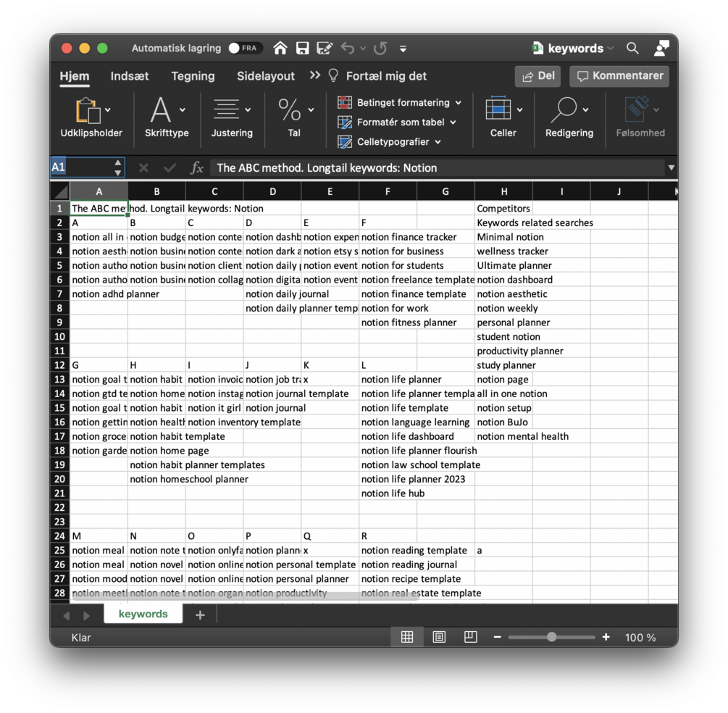This screenshot has height=713, width=728.
Task: Click the zoom in plus button
Action: point(606,638)
